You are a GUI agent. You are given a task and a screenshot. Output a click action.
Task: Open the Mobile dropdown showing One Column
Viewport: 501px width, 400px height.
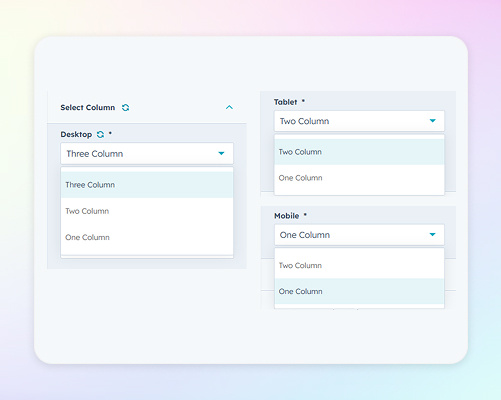pyautogui.click(x=359, y=235)
